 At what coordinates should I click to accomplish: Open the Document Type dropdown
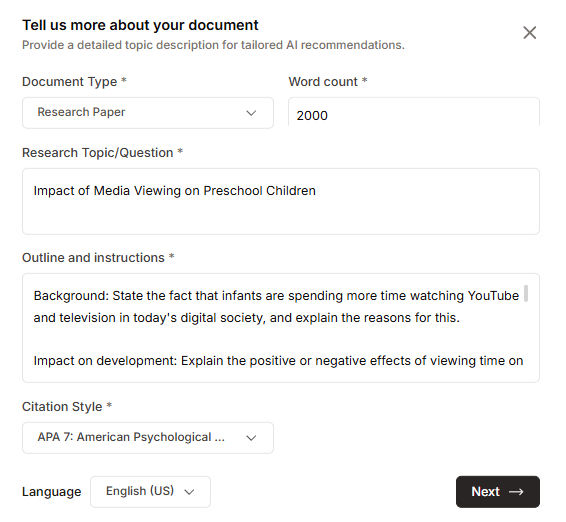click(x=148, y=113)
